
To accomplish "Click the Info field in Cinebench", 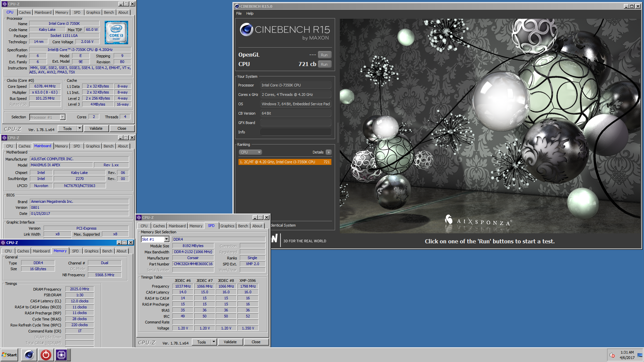I will click(296, 132).
